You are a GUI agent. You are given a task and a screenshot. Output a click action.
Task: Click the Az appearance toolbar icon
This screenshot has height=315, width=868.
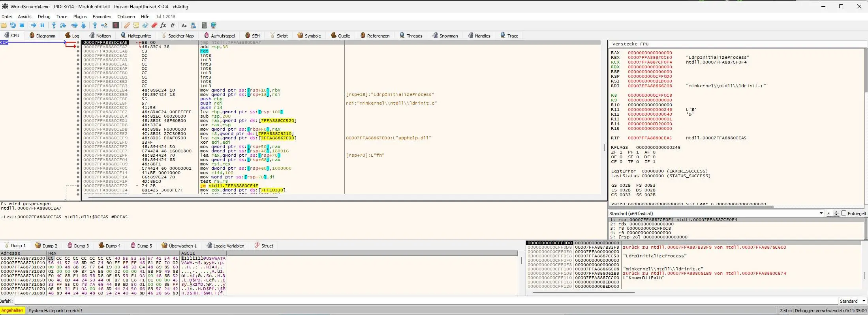[x=184, y=25]
